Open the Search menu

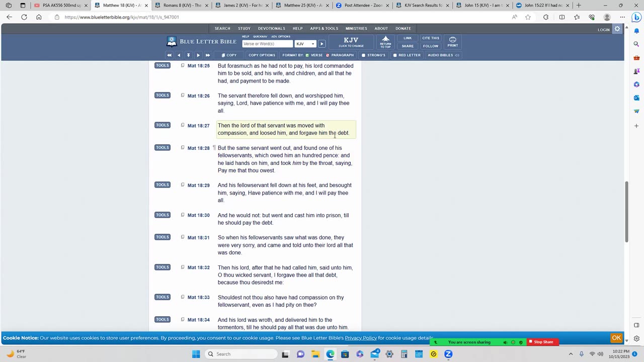222,29
